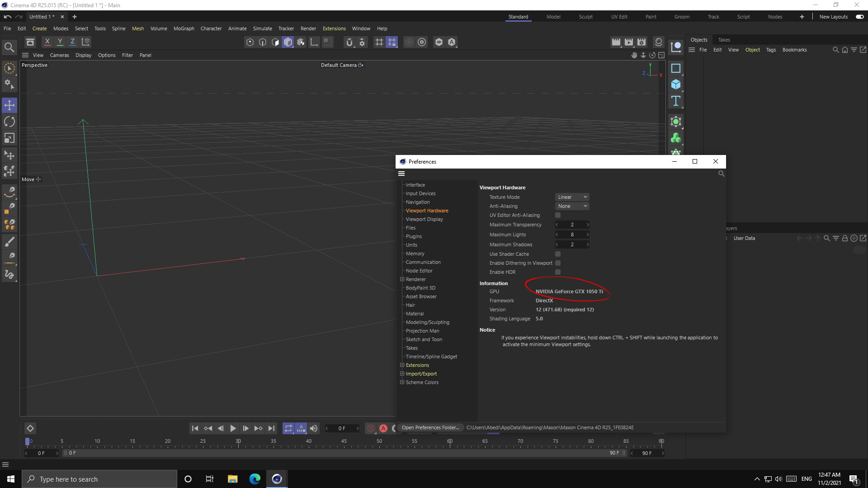Open the Simulate menu
Image resolution: width=868 pixels, height=488 pixels.
point(262,28)
